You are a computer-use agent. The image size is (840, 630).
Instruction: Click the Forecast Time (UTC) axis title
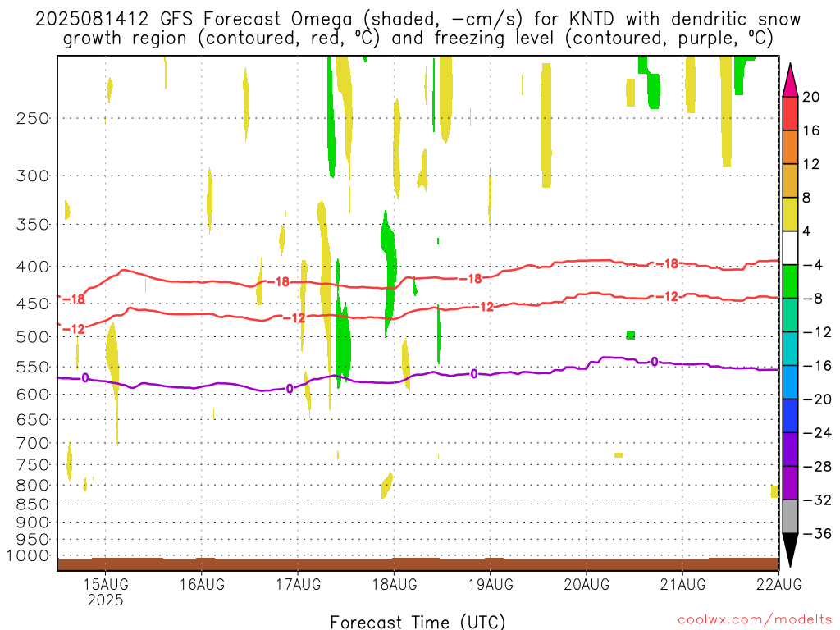pyautogui.click(x=418, y=622)
